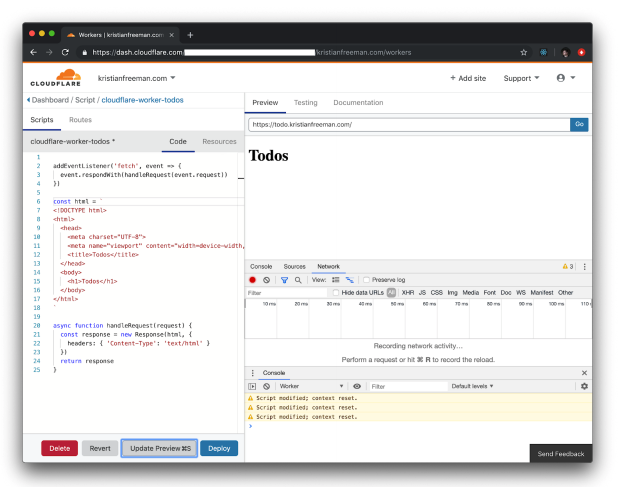Click the Update Preview button
This screenshot has height=487, width=618.
160,449
